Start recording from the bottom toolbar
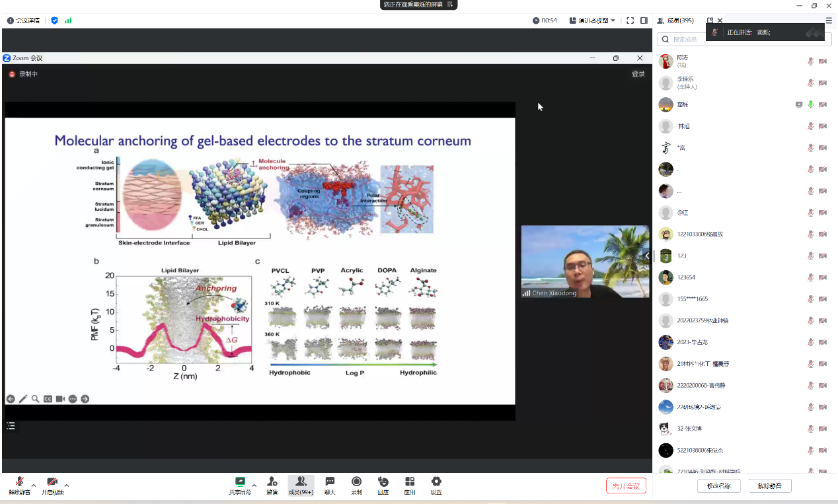838x504 pixels. [x=356, y=485]
